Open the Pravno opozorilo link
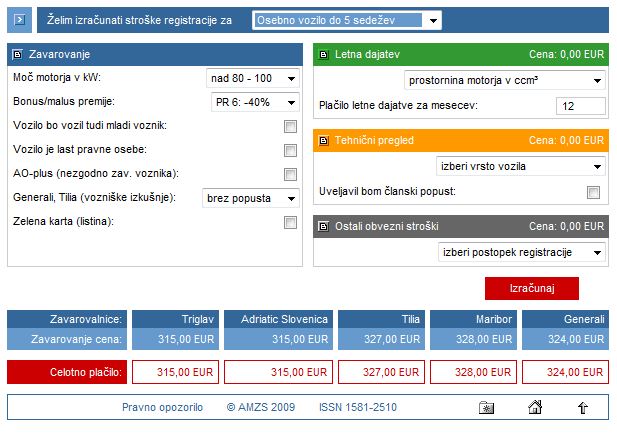This screenshot has width=617, height=433. [x=163, y=407]
